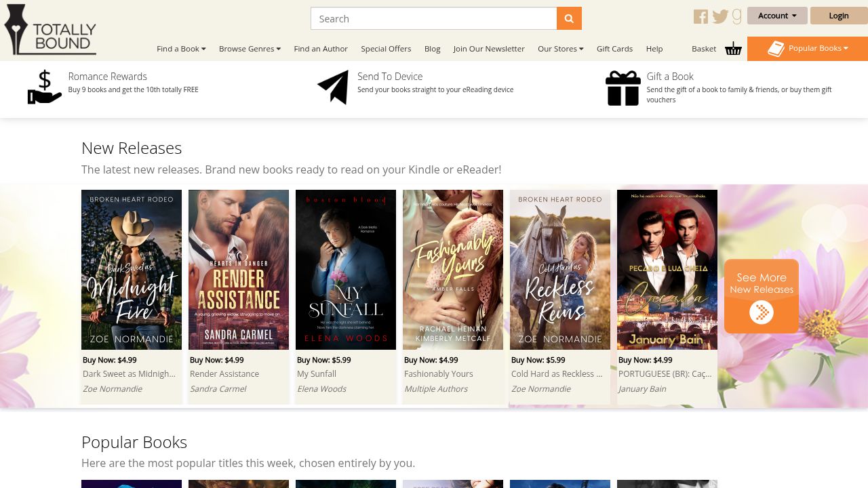Expand the Account dropdown
Image resolution: width=868 pixels, height=488 pixels.
pos(777,16)
